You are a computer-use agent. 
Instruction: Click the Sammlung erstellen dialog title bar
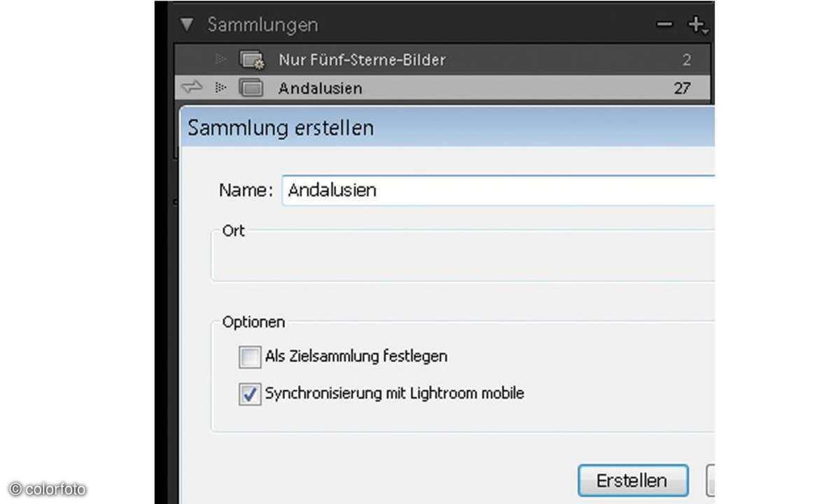(448, 128)
